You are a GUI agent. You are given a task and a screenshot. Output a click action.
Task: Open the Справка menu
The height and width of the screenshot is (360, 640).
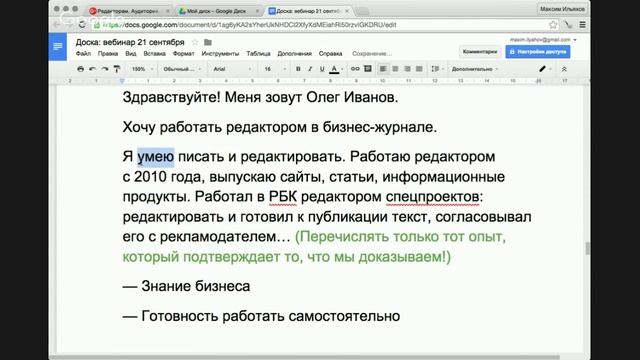tap(330, 53)
